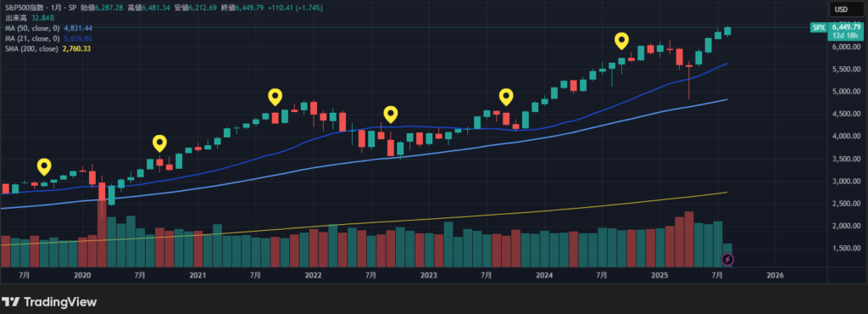Select the MA (50, close, 0) indicator legend
The image size is (868, 314).
pyautogui.click(x=33, y=28)
